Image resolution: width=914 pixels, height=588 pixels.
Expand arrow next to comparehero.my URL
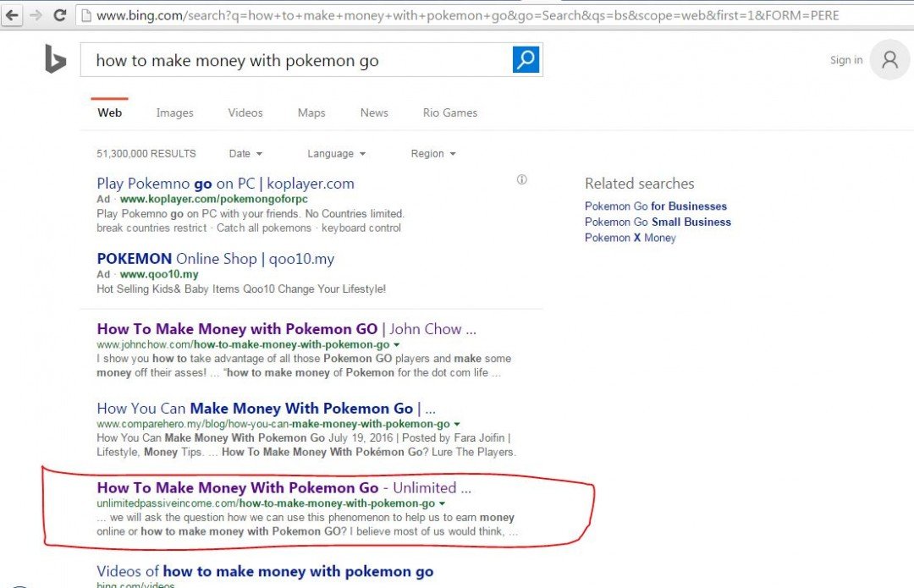(x=457, y=424)
